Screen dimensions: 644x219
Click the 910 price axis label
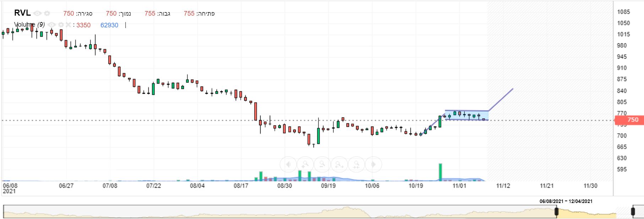pyautogui.click(x=622, y=68)
